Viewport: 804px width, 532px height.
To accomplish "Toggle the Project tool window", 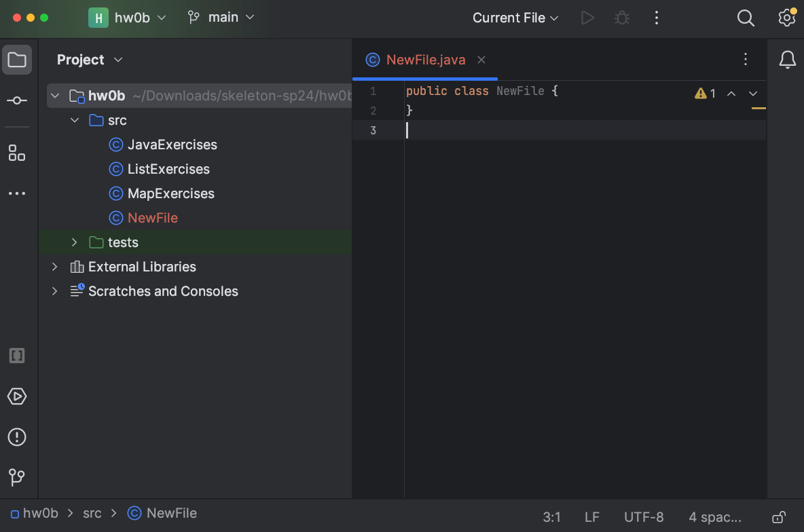I will (17, 59).
